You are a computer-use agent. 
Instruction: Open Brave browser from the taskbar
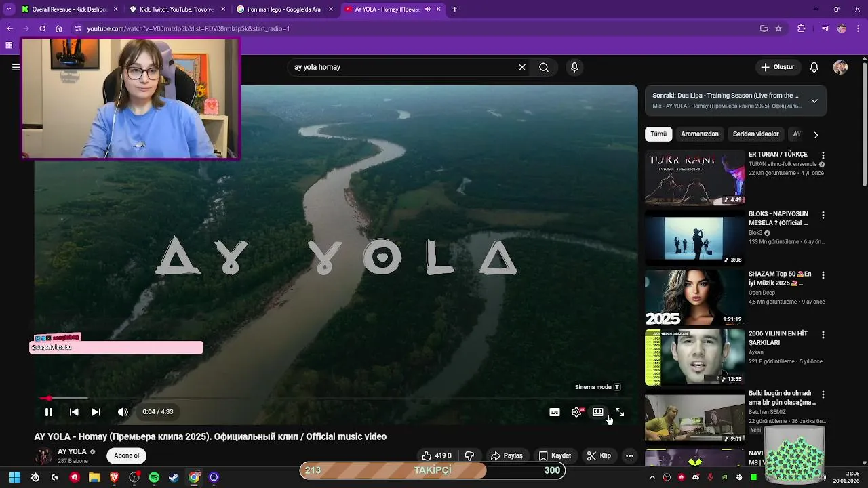click(114, 477)
